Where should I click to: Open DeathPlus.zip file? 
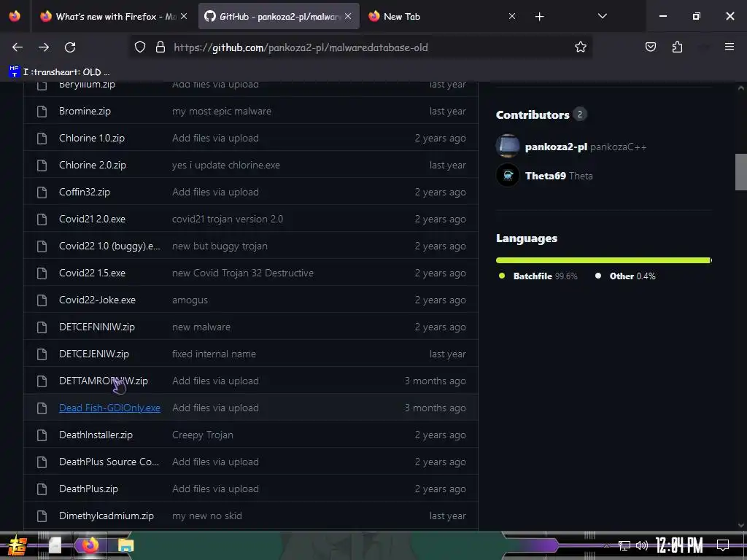(88, 489)
